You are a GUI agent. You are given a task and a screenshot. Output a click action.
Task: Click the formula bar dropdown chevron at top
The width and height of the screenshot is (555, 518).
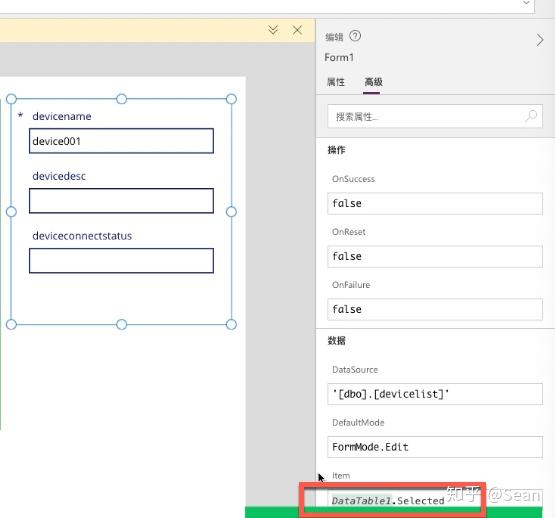[526, 3]
